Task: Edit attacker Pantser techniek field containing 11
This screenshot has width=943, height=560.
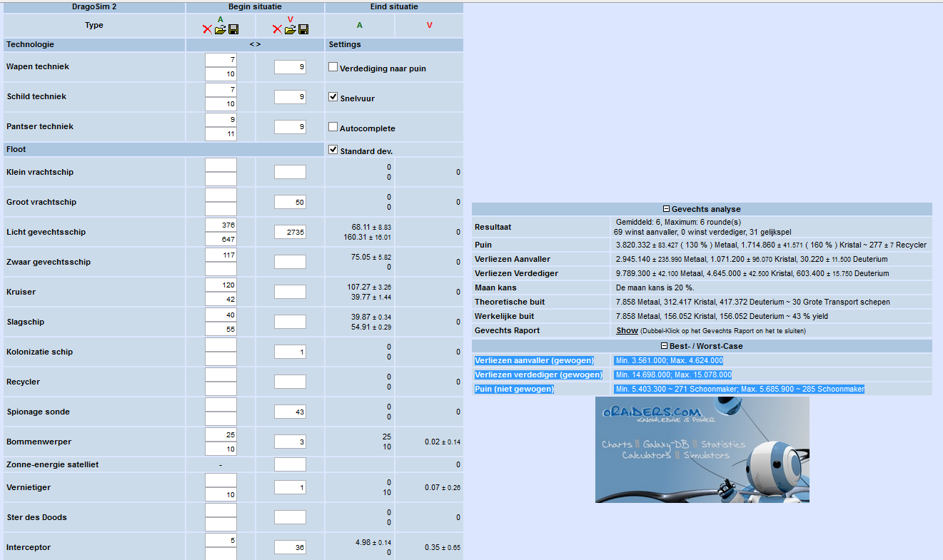Action: click(221, 134)
